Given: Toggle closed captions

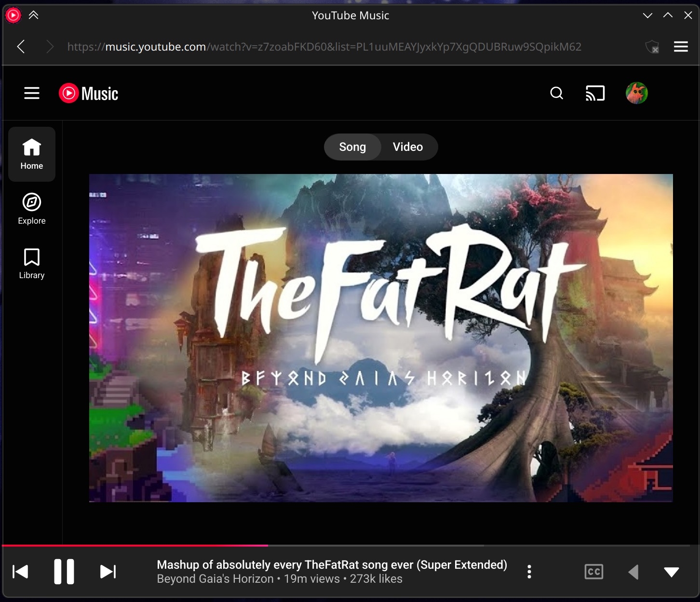Looking at the screenshot, I should click(593, 572).
